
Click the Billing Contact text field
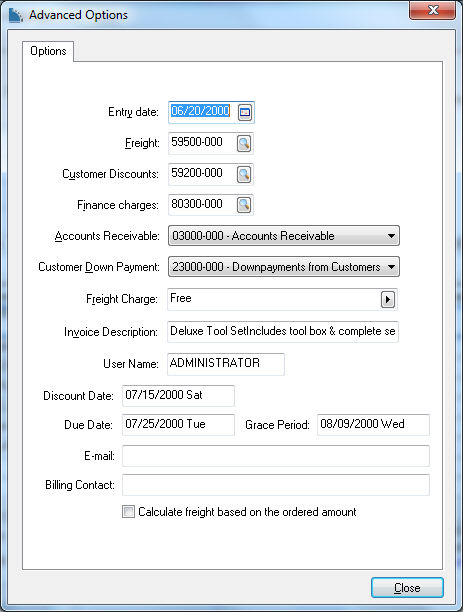coord(276,485)
